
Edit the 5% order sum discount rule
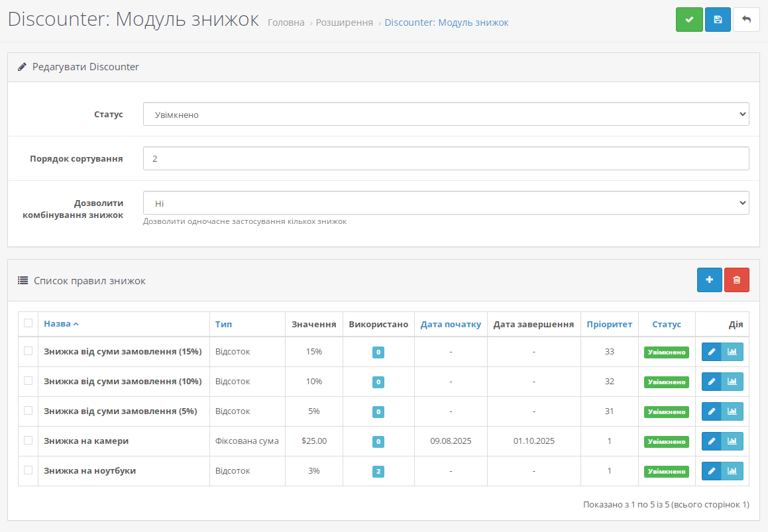coord(711,411)
